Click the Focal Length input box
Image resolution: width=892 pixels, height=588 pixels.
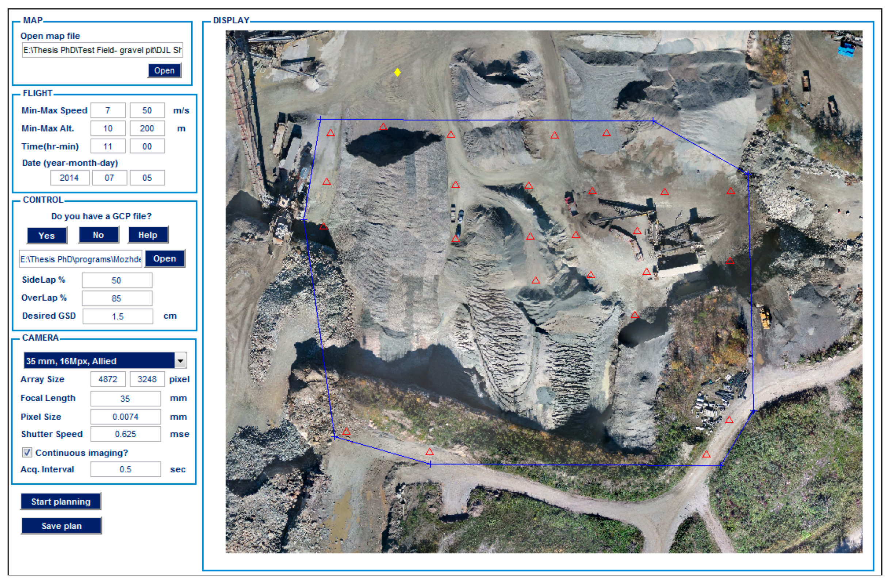click(125, 399)
